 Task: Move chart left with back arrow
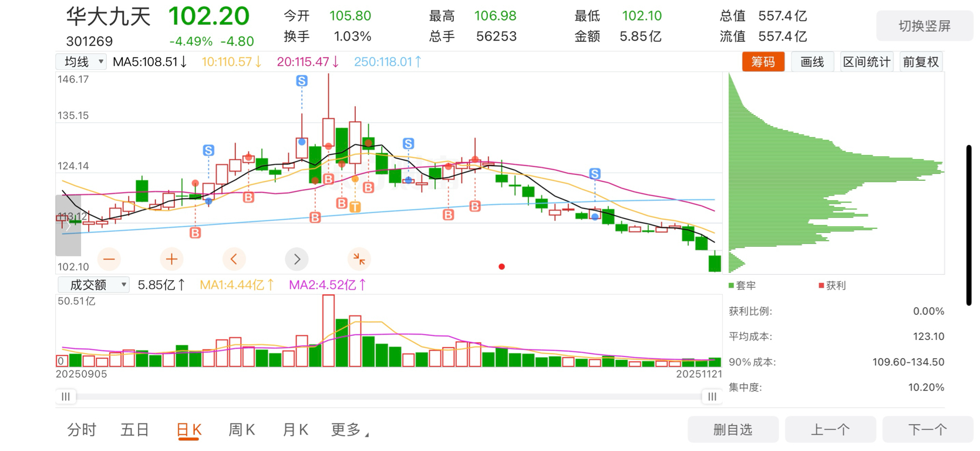click(234, 259)
